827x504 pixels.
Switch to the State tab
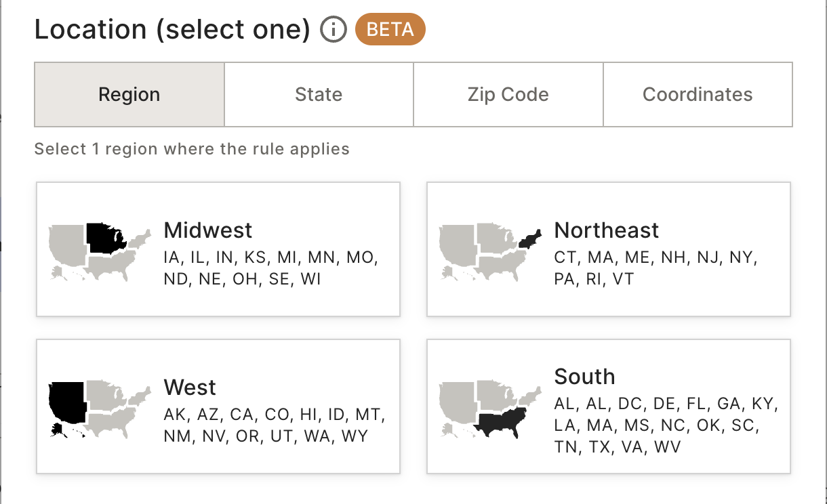coord(319,95)
